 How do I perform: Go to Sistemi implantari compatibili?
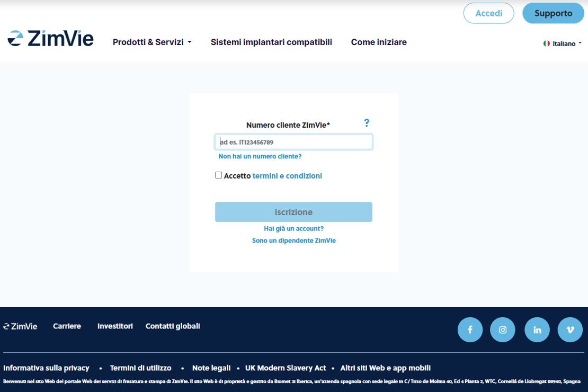[x=271, y=42]
